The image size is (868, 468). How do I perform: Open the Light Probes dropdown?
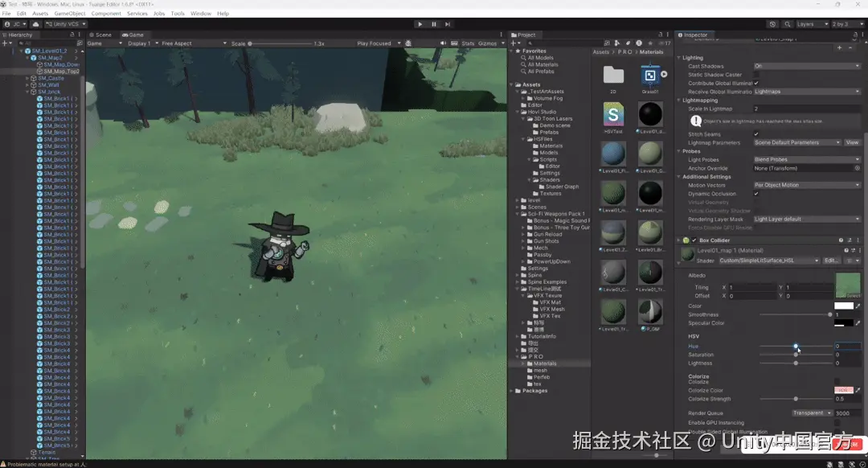tap(807, 159)
